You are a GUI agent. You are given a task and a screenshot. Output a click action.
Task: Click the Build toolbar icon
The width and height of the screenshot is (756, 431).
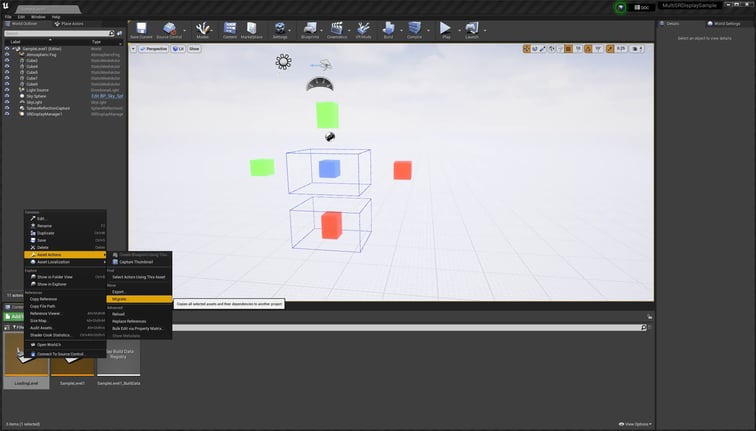(x=388, y=30)
